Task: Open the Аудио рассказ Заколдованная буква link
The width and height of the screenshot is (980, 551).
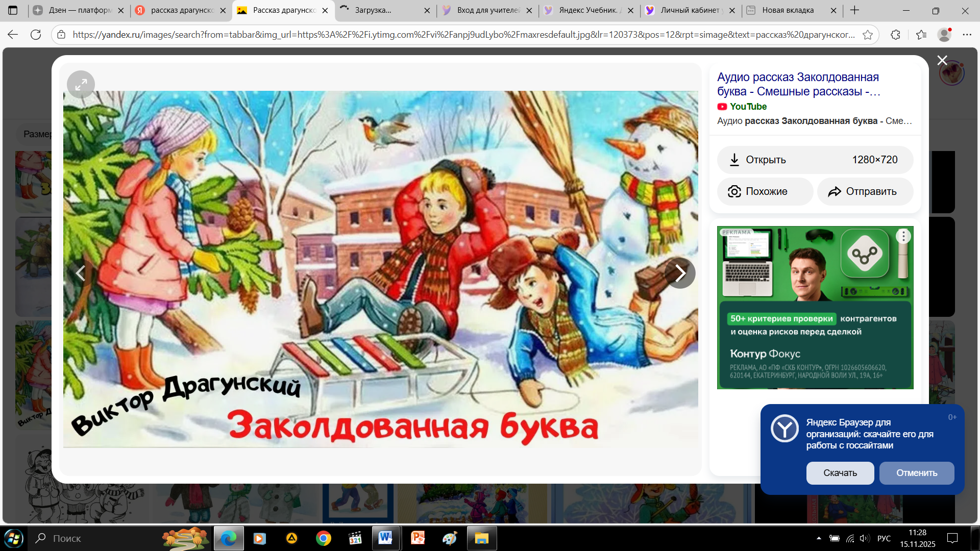Action: pos(798,84)
